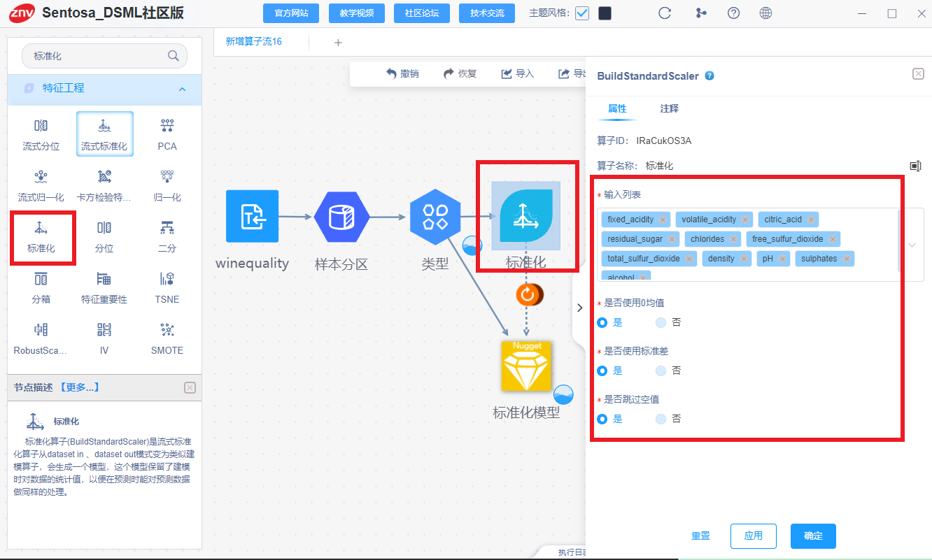Open the help question mark icon
Screen dimensions: 932x560
pyautogui.click(x=733, y=13)
